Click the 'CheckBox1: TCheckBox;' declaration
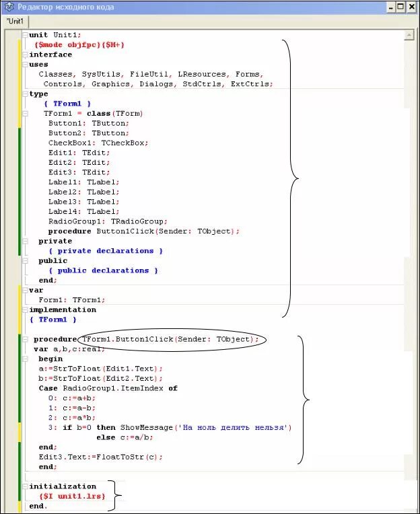The height and width of the screenshot is (514, 420). [x=98, y=143]
